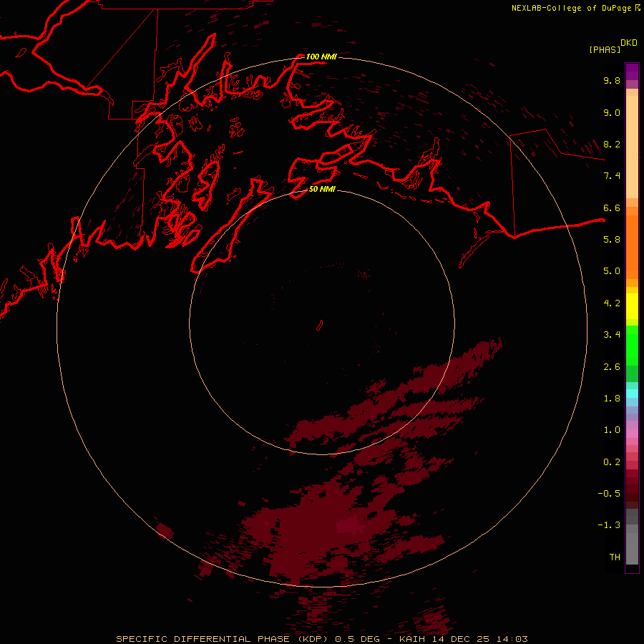Image resolution: width=644 pixels, height=644 pixels.
Task: Click the 7.4 value on the color scale
Action: [612, 176]
